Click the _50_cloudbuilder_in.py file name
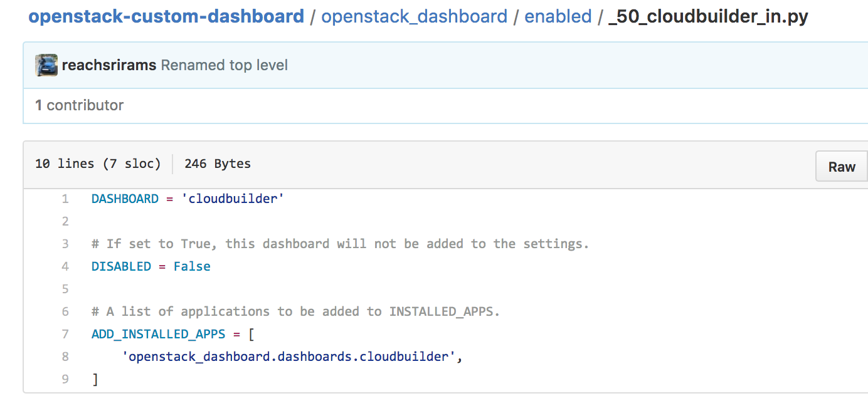The height and width of the screenshot is (396, 868). 708,16
